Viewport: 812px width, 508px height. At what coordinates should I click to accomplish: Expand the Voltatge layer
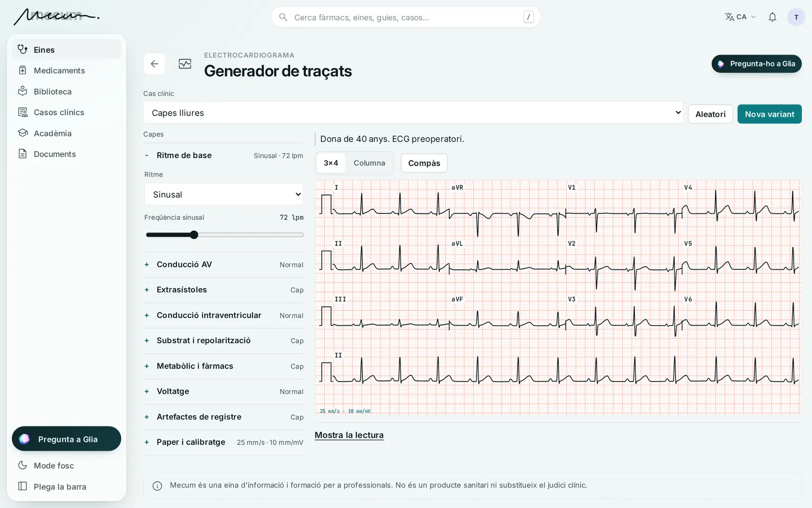(x=224, y=392)
